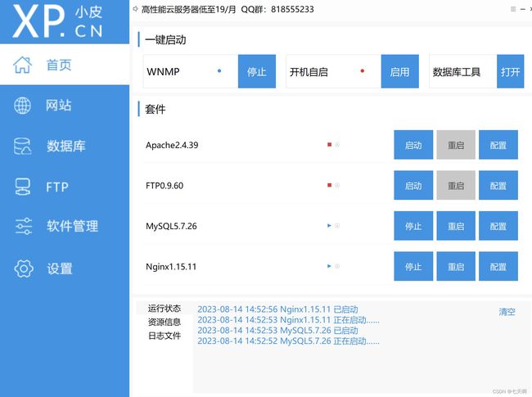Screen dimensions: 532x397
Task: Open the 数据库工具 with 打开 button
Action: pyautogui.click(x=511, y=72)
